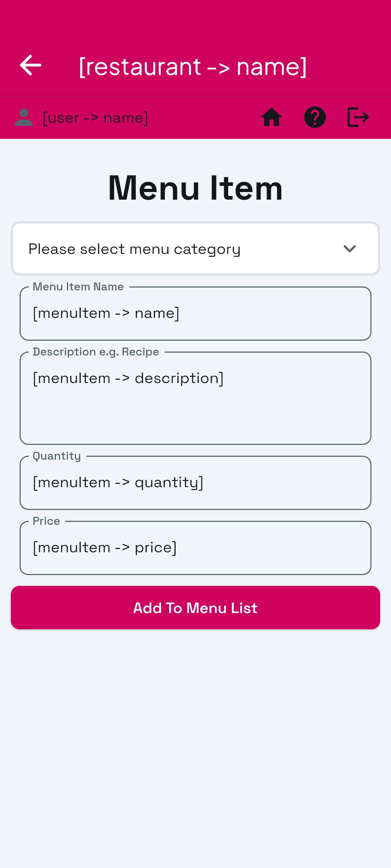Tap the user profile avatar icon
Screen dimensions: 391x868
point(24,117)
